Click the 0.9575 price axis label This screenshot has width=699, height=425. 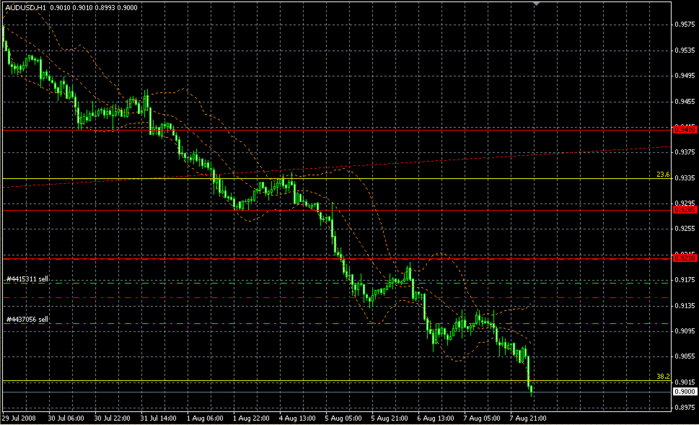pos(685,25)
